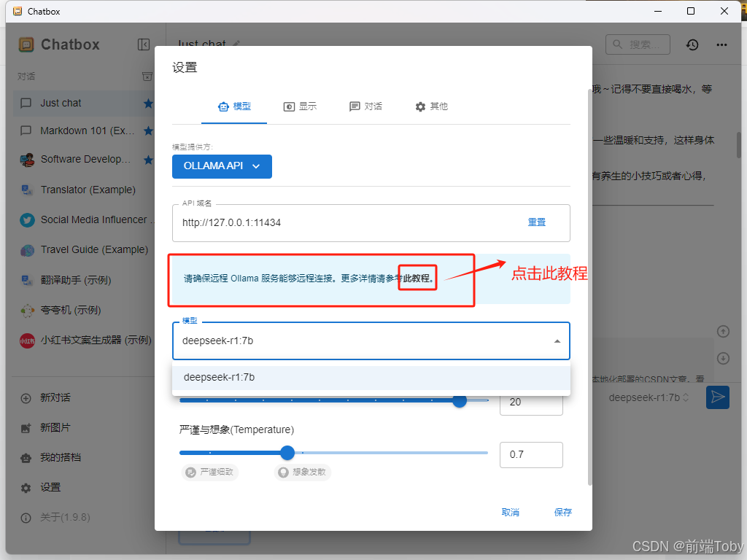Click 取消 to cancel settings
747x560 pixels.
click(x=510, y=513)
